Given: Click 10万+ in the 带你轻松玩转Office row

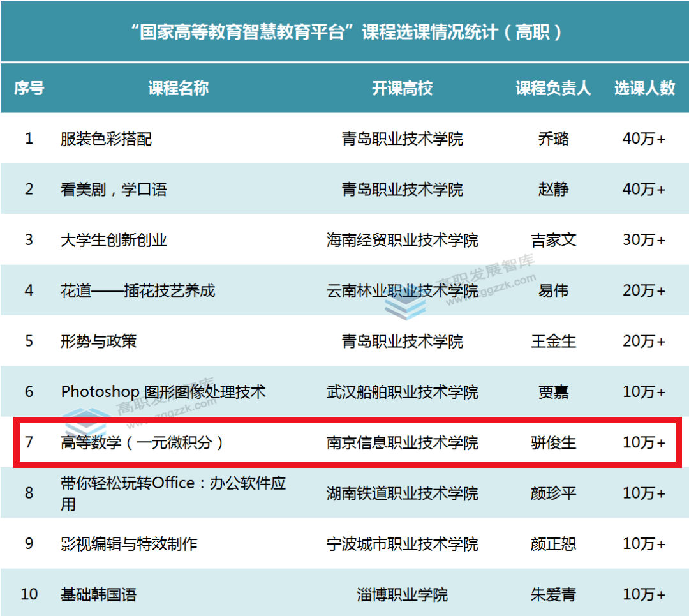Looking at the screenshot, I should 644,493.
